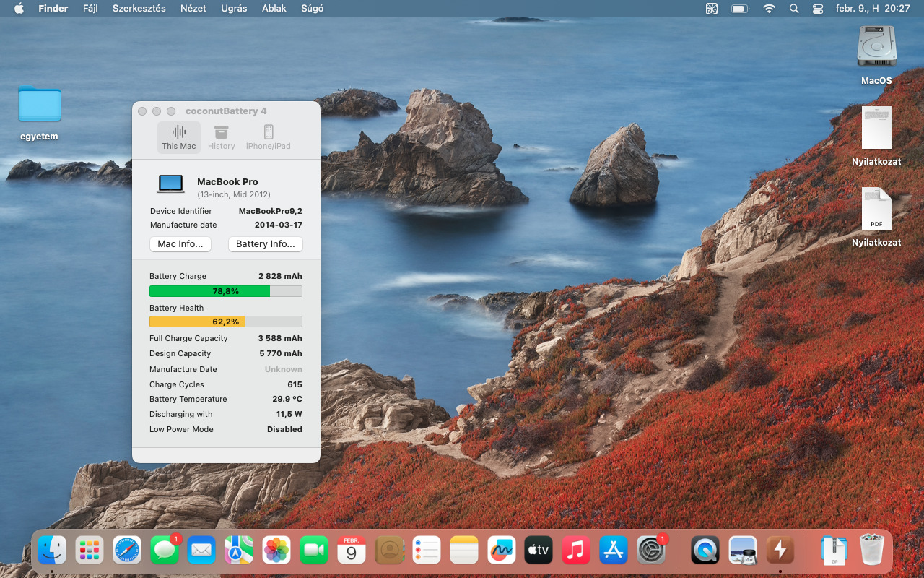The width and height of the screenshot is (924, 578).
Task: Open the iPhone/iPad tab
Action: click(x=269, y=137)
